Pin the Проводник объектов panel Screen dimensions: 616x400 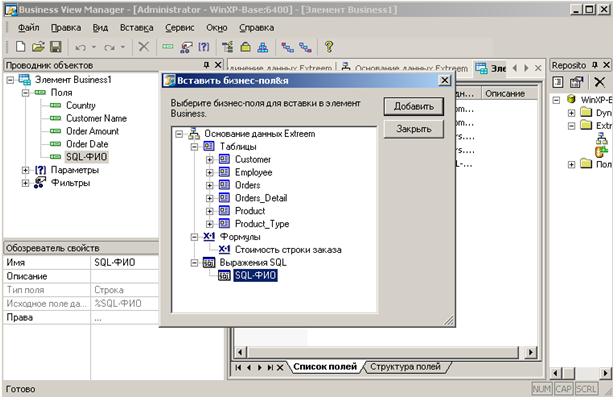tap(206, 65)
